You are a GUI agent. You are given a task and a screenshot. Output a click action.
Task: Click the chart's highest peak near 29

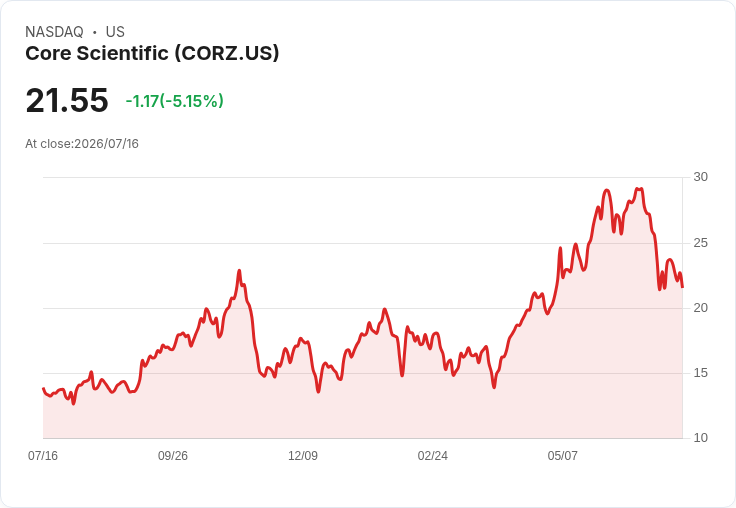(x=639, y=189)
